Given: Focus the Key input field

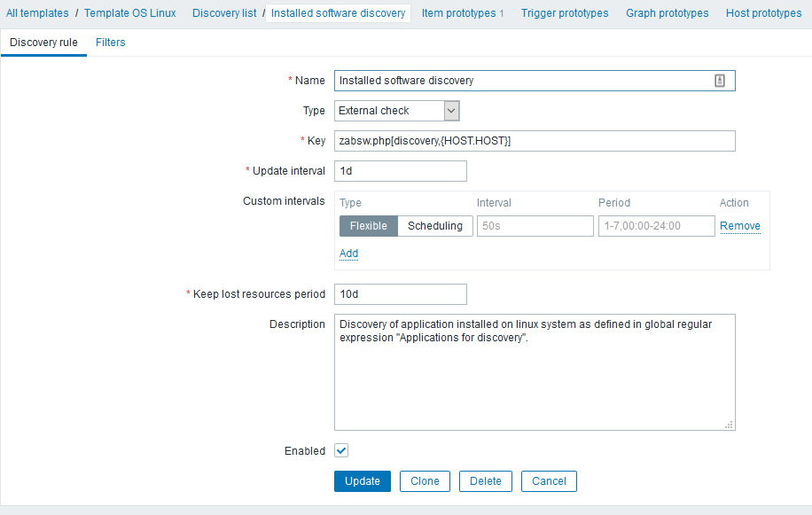Looking at the screenshot, I should coord(535,141).
